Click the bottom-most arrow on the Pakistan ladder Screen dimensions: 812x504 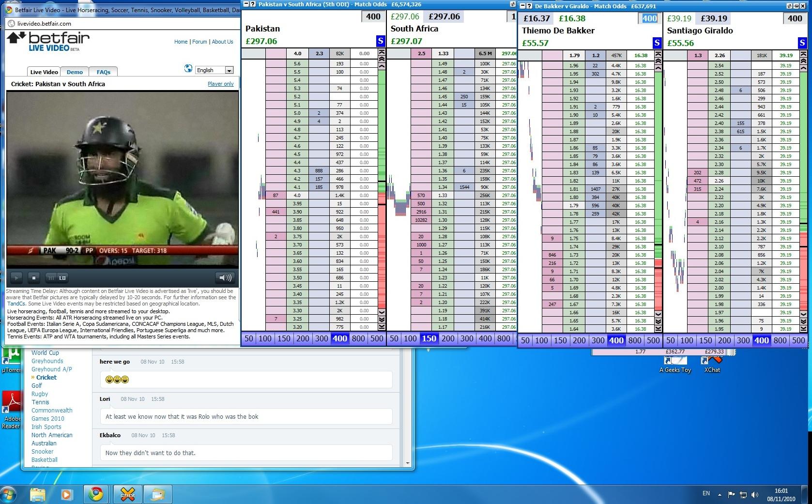click(x=382, y=327)
